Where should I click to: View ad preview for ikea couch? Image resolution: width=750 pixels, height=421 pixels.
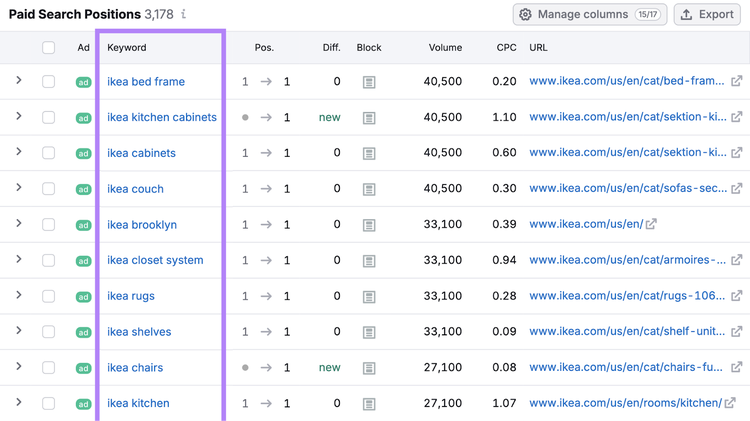(83, 189)
